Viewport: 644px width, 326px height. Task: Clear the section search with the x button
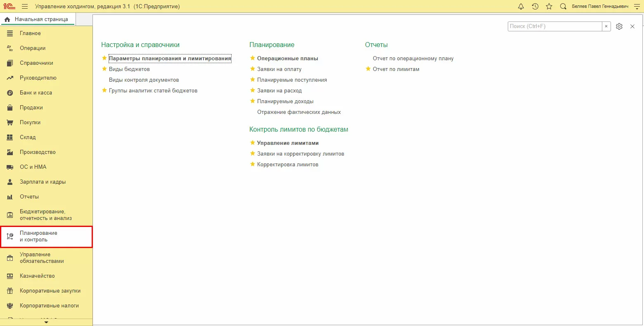[606, 26]
